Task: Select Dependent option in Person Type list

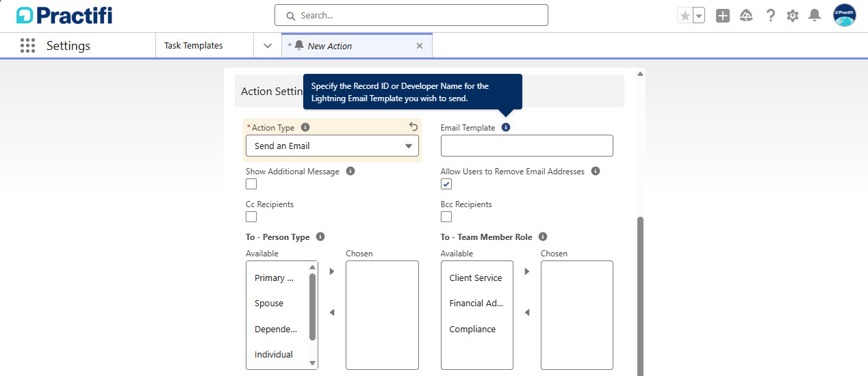Action: click(277, 329)
